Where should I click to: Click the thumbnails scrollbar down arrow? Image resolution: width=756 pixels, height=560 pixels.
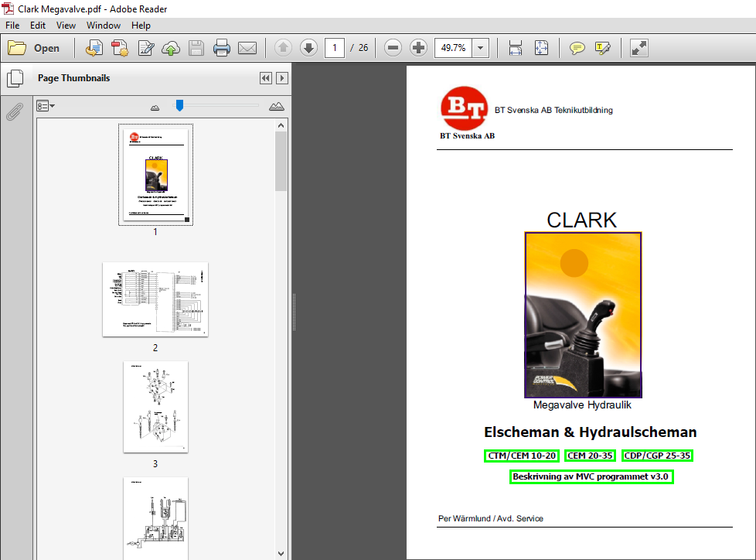point(281,553)
